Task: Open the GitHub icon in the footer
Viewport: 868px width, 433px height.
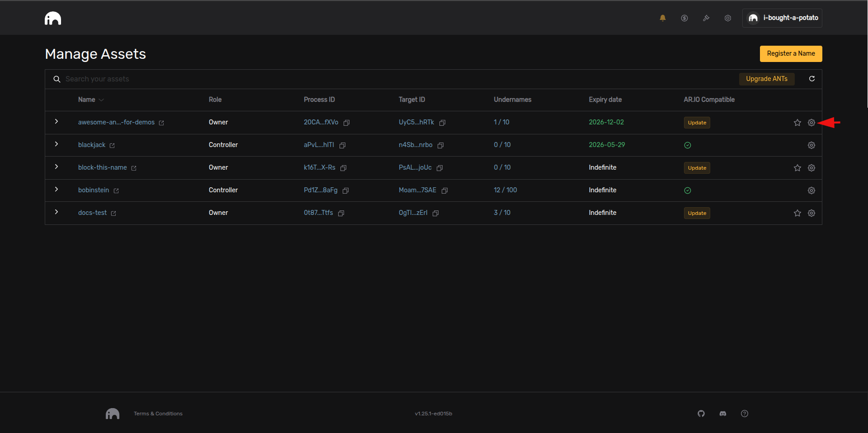Action: click(701, 413)
